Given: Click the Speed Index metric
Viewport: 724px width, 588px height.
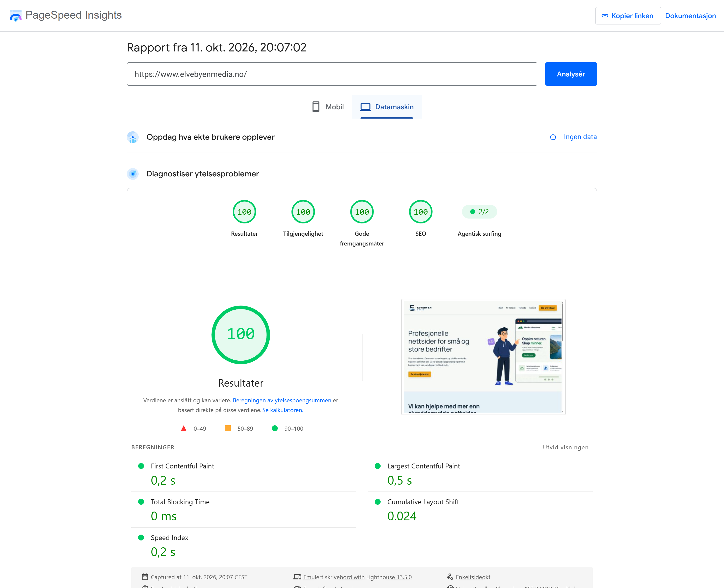Looking at the screenshot, I should (x=243, y=545).
